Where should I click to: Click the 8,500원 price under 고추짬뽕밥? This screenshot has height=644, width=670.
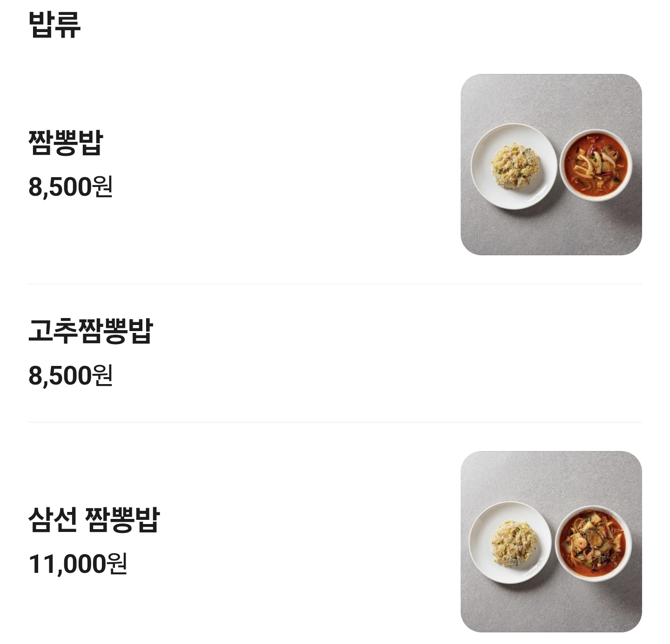point(70,375)
